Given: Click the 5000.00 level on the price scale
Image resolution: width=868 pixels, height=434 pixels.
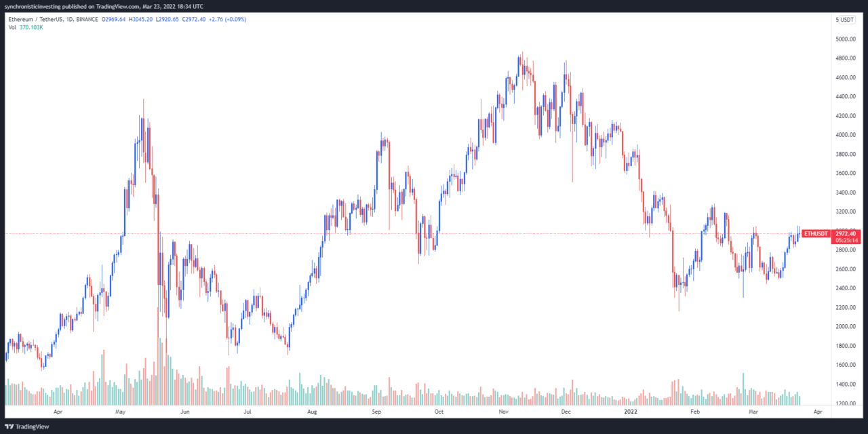Looking at the screenshot, I should [x=846, y=39].
